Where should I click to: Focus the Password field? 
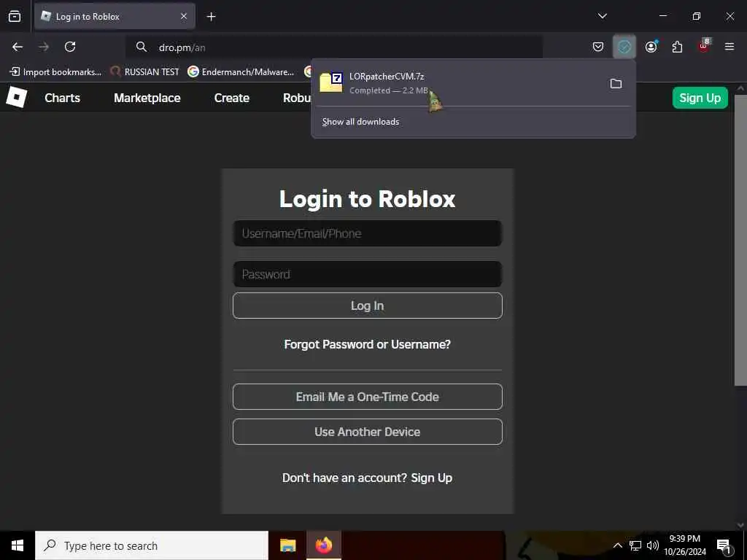click(368, 274)
